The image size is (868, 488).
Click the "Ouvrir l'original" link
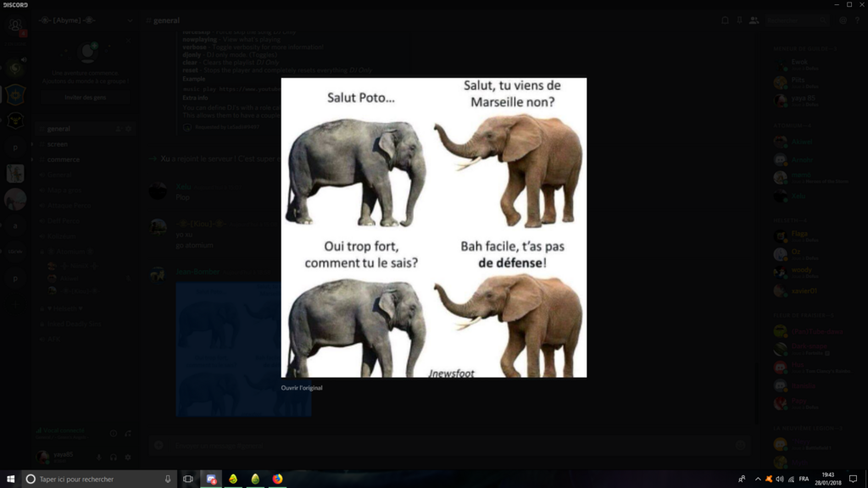point(302,388)
